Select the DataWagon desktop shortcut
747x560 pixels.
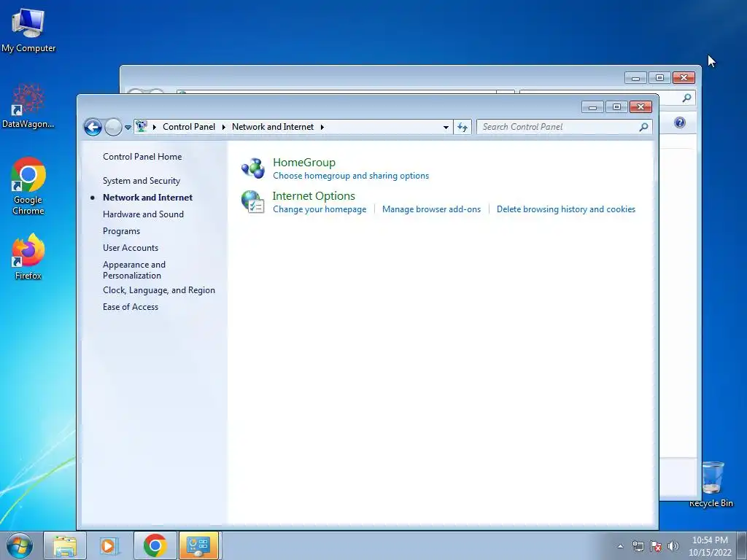click(x=28, y=106)
